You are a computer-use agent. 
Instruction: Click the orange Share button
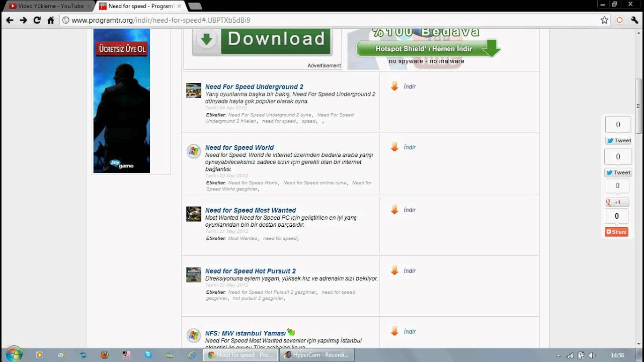pyautogui.click(x=617, y=232)
